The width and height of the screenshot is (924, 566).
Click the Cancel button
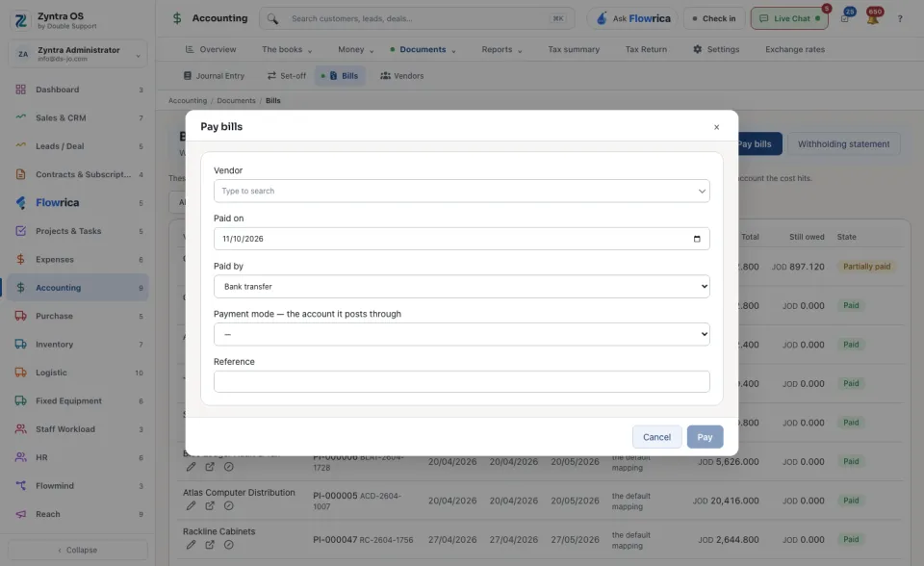pos(656,437)
